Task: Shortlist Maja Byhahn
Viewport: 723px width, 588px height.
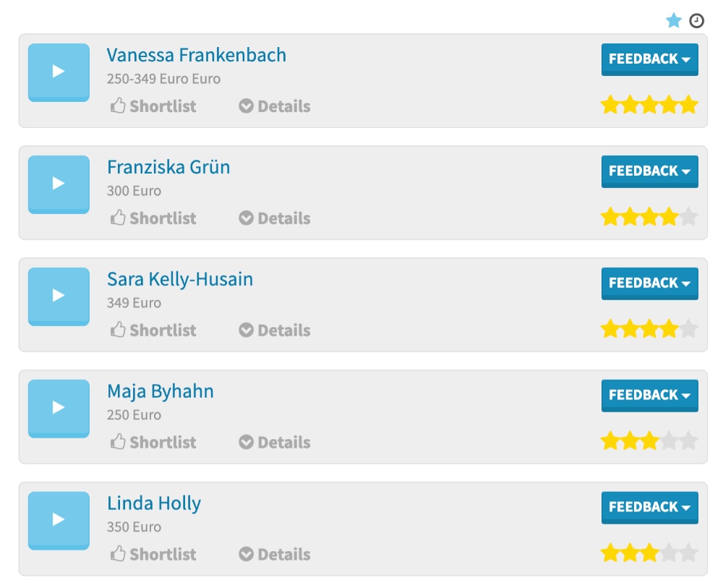Action: click(x=152, y=442)
